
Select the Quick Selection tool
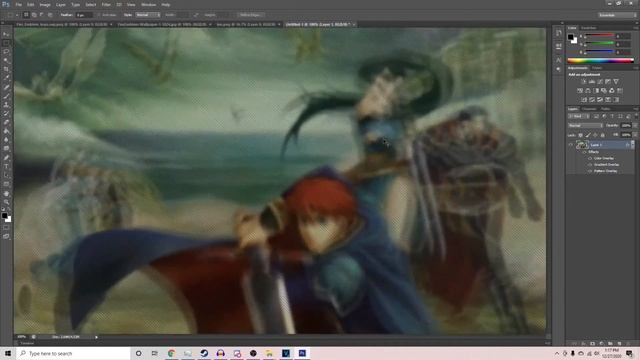click(6, 60)
